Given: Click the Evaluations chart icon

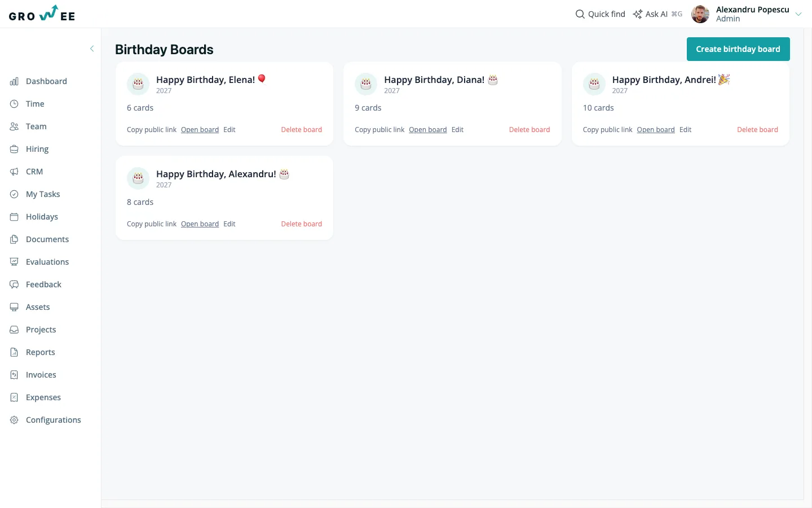Looking at the screenshot, I should [14, 262].
